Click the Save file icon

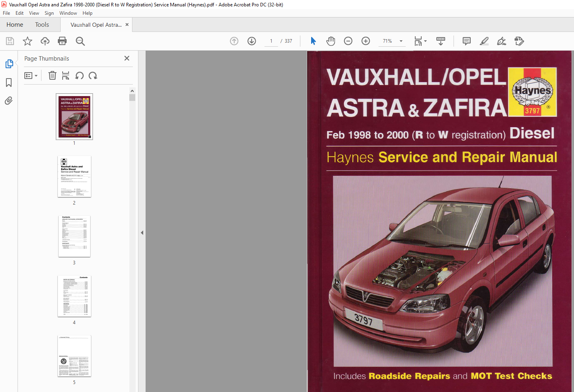[10, 41]
